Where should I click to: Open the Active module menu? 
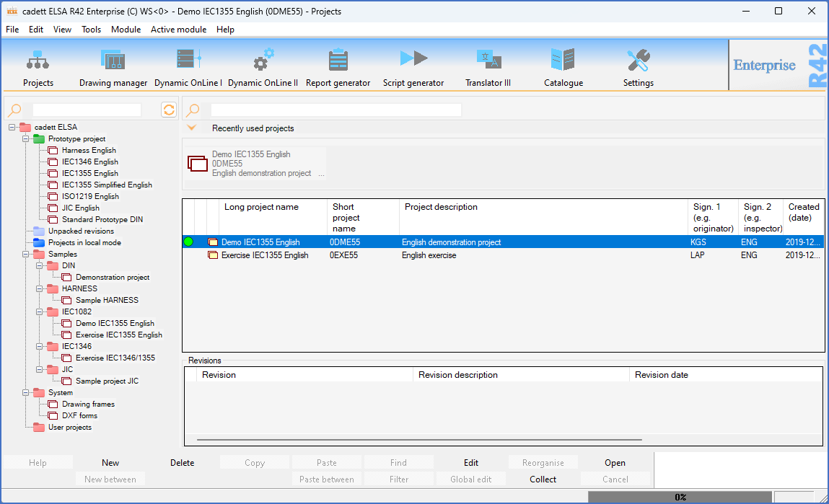pyautogui.click(x=179, y=30)
